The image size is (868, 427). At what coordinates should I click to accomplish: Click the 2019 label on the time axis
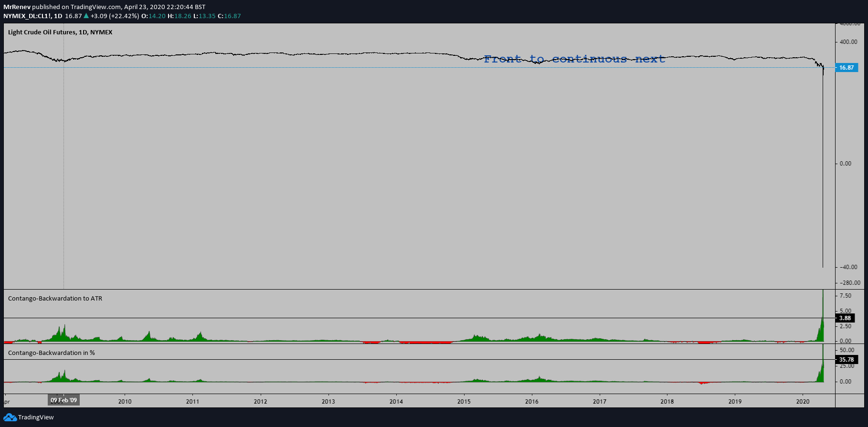click(x=735, y=402)
